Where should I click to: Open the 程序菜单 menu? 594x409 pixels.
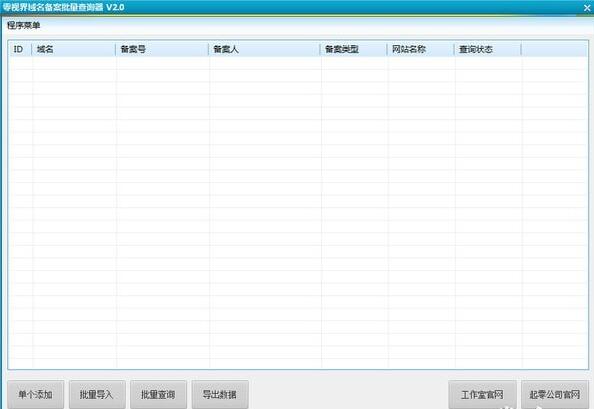tap(23, 25)
